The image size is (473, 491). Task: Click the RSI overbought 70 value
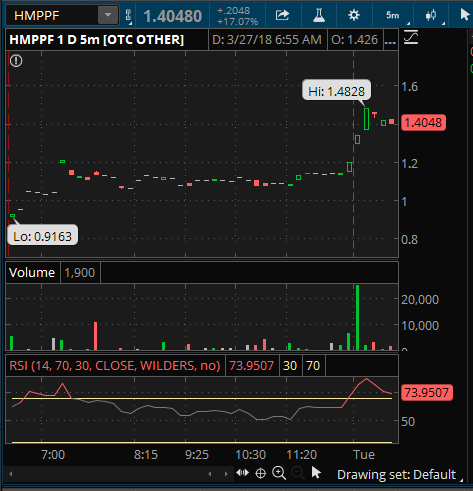point(313,366)
